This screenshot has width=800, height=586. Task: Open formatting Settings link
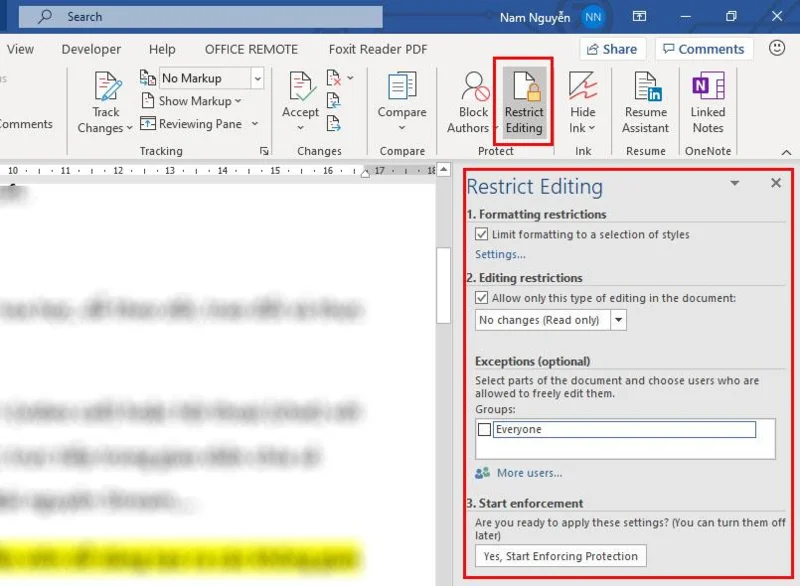[x=500, y=254]
